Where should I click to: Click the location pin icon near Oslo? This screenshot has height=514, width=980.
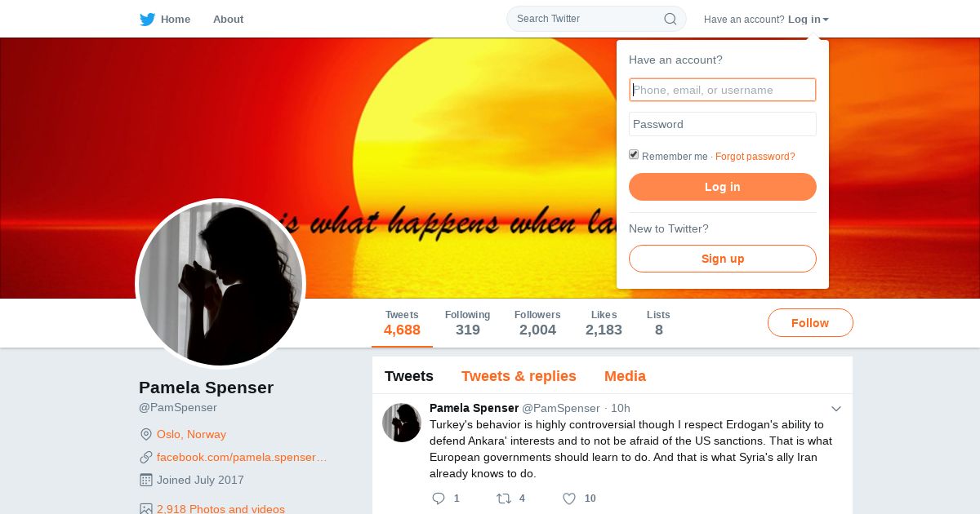click(146, 434)
